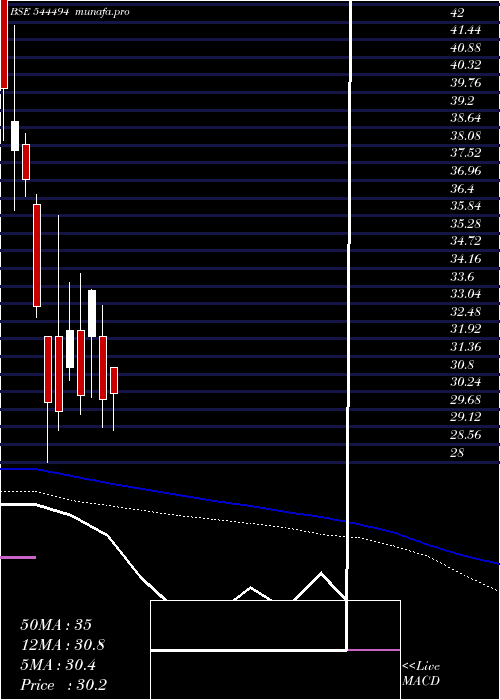Select the price axis label 33.6
The image size is (500, 700).
(x=462, y=276)
